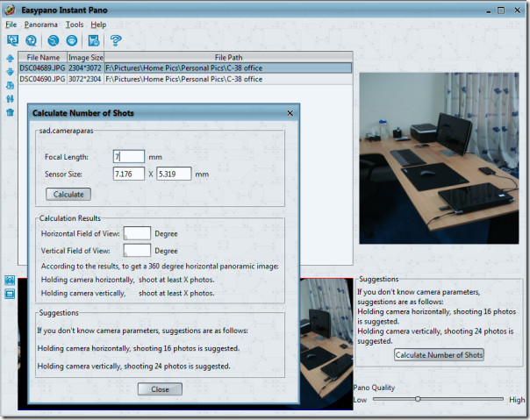Click the Calculate Number of Shots button
Viewport: 530px width, 420px height.
439,355
